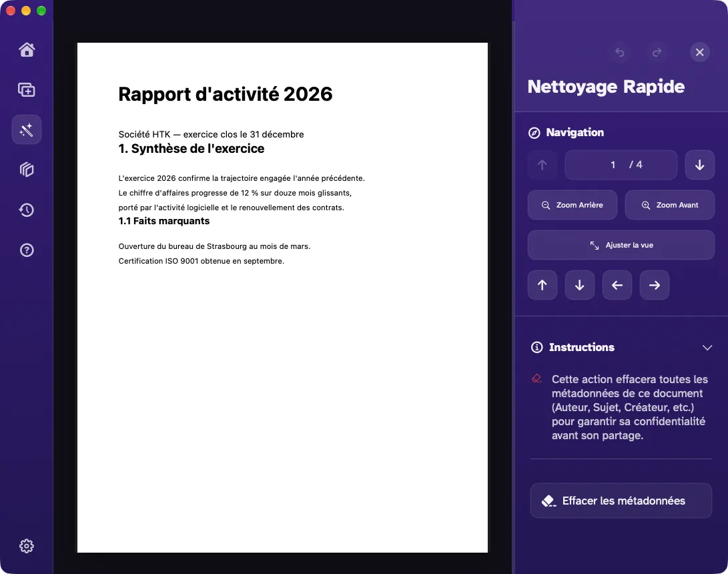The image size is (728, 574).
Task: Pan the view left arrow button
Action: (x=617, y=285)
